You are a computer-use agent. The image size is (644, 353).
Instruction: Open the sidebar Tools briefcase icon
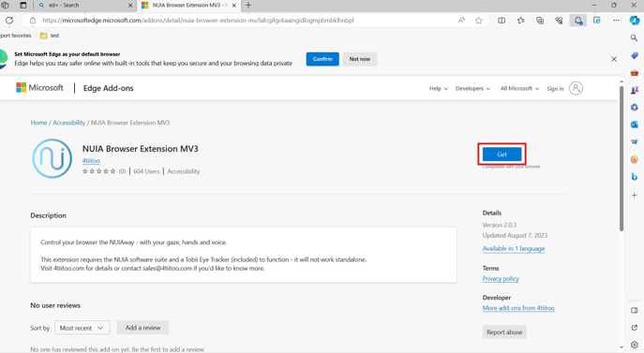pyautogui.click(x=634, y=73)
